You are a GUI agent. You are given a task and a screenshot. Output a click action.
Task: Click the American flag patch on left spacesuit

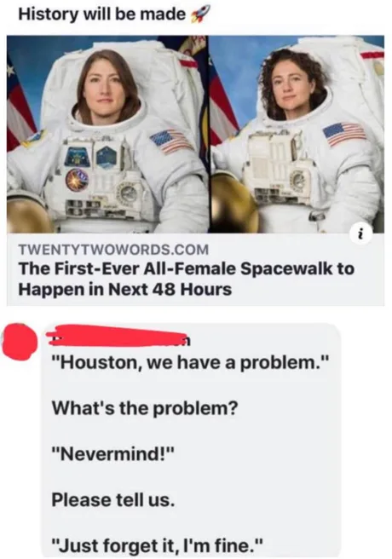[172, 141]
